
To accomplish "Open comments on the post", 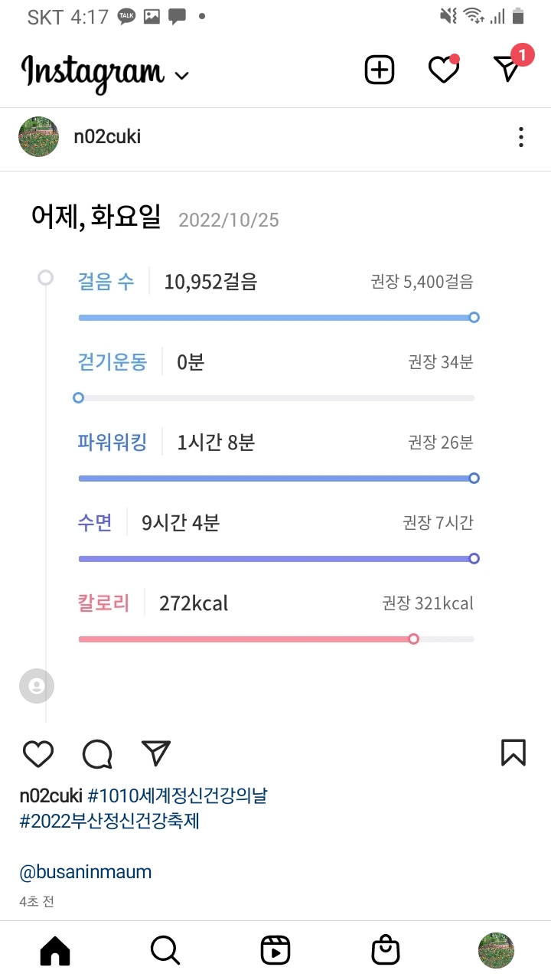I will pos(97,753).
